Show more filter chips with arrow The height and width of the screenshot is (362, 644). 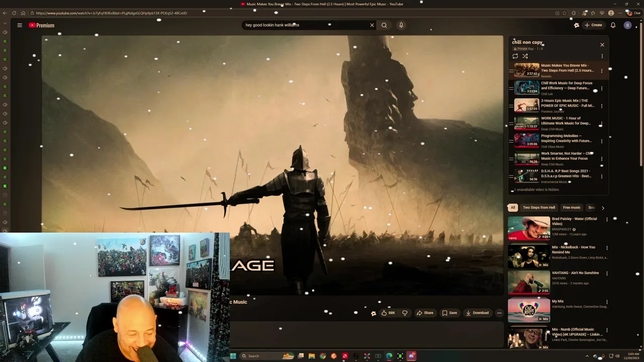[603, 208]
